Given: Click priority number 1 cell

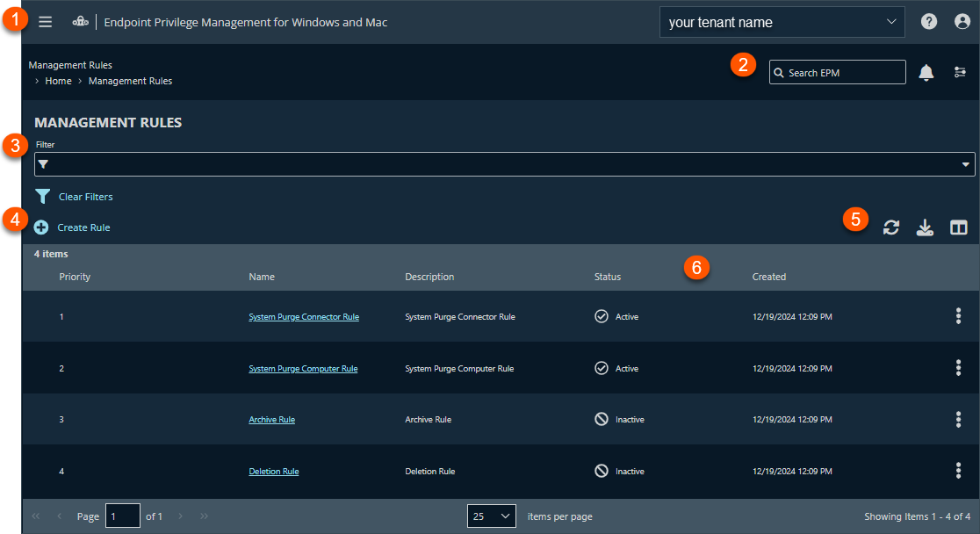Looking at the screenshot, I should point(61,316).
